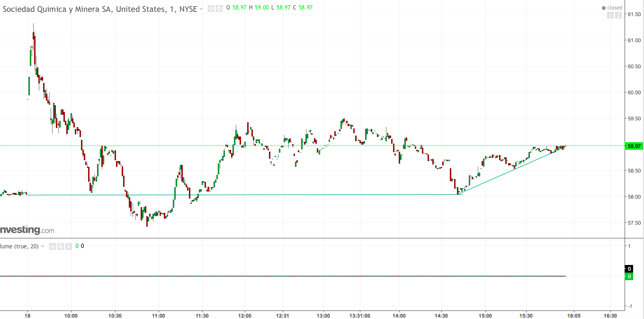Click the Volume (true, 20) legend label
The width and height of the screenshot is (644, 319).
tap(19, 246)
